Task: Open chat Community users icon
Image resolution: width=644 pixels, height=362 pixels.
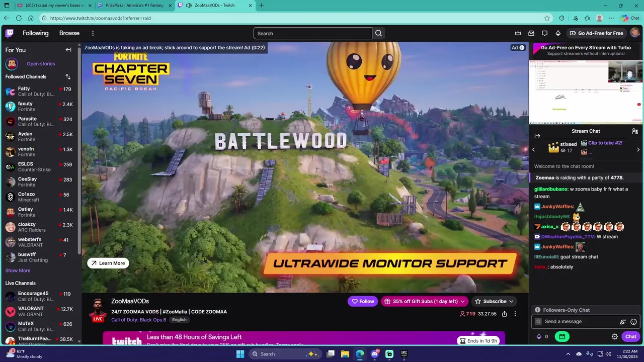Action: (x=635, y=131)
